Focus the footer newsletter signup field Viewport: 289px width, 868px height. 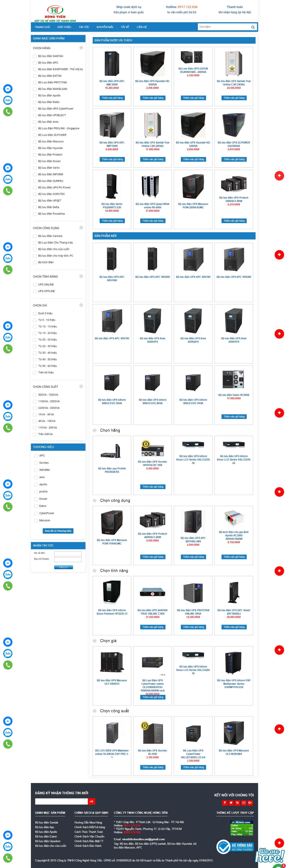pos(61,801)
